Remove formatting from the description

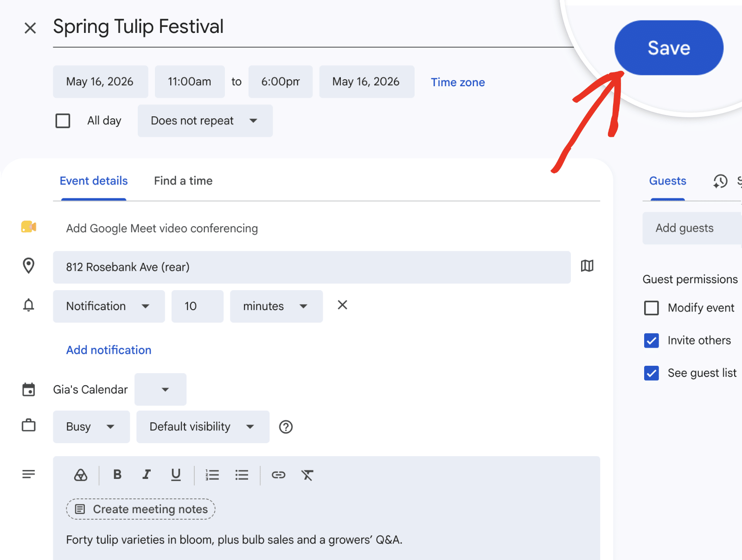click(x=307, y=475)
